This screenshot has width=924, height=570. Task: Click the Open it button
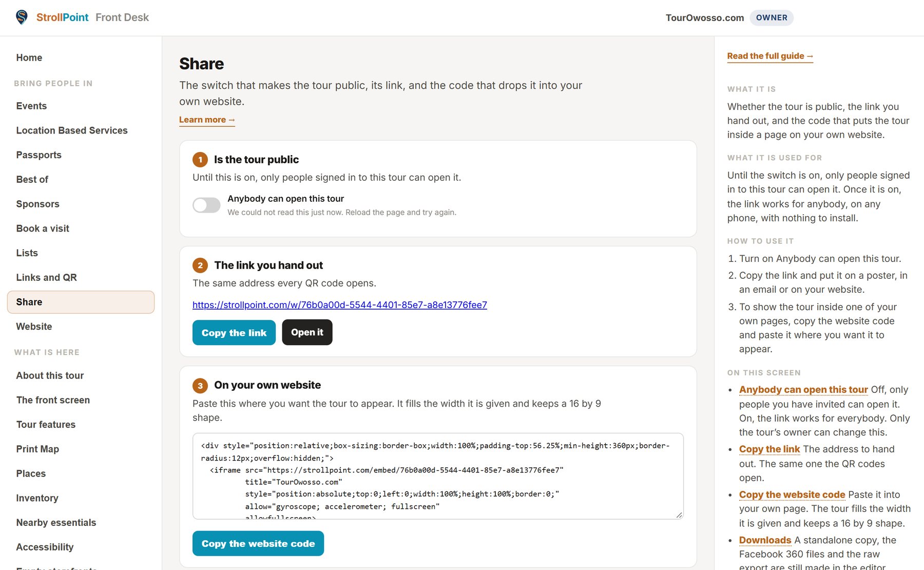(x=307, y=332)
